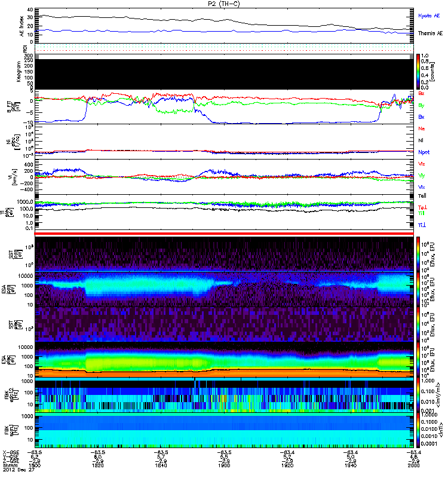Select the red Te perpendicular legend label
448x478 pixels.
pos(423,207)
